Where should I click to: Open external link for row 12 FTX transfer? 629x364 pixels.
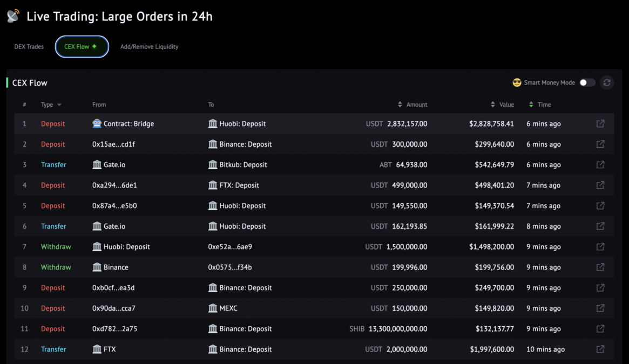(x=600, y=349)
